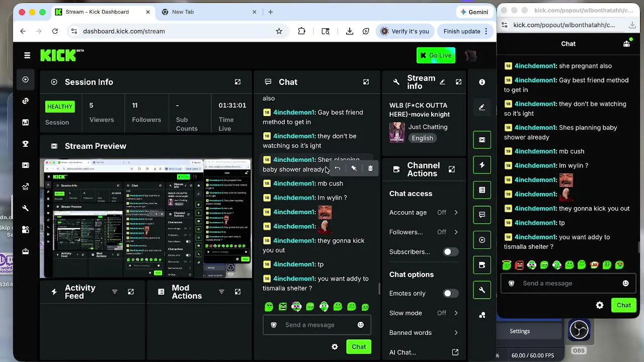Toggle the Subscribers chat access switch
The image size is (644, 362).
(450, 252)
